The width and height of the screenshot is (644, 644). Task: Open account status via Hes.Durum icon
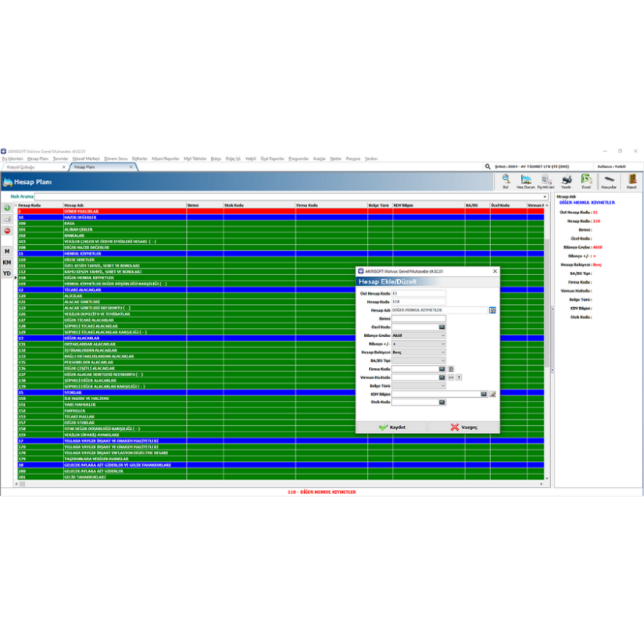pyautogui.click(x=526, y=179)
